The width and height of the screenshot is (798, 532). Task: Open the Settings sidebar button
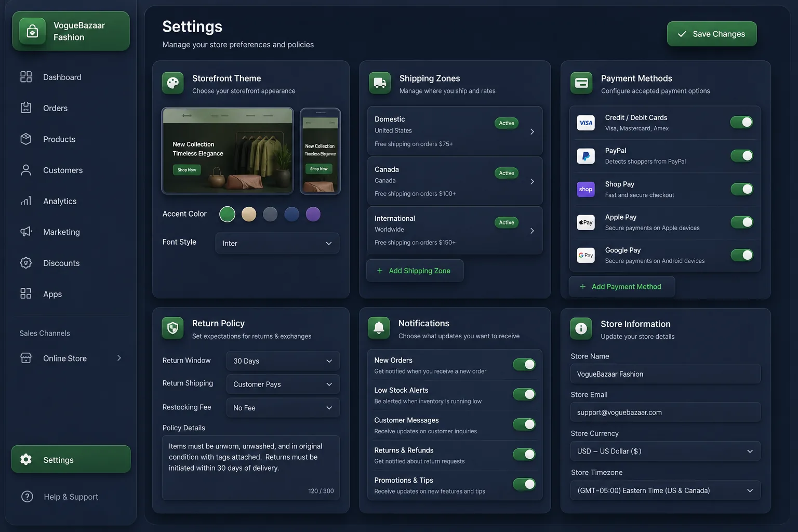[71, 459]
